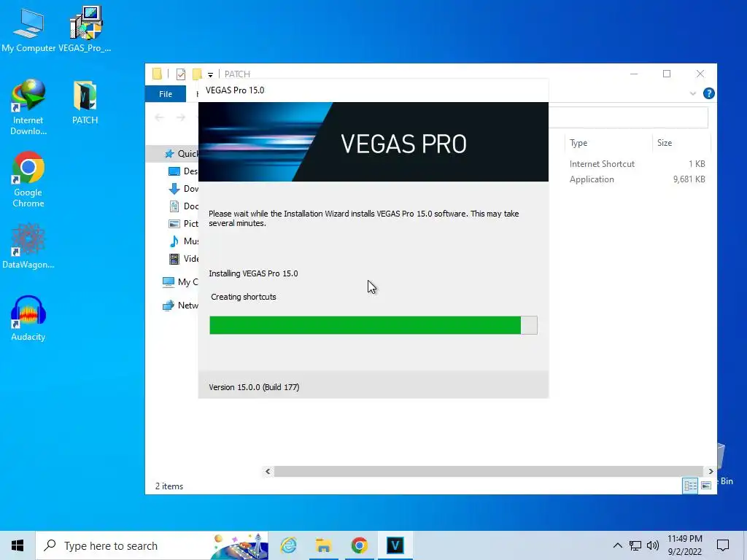Viewport: 747px width, 560px height.
Task: Click the 9,681 KB size cell
Action: 689,179
